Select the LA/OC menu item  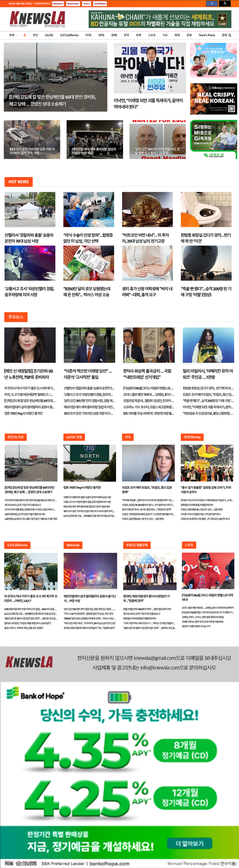click(49, 35)
